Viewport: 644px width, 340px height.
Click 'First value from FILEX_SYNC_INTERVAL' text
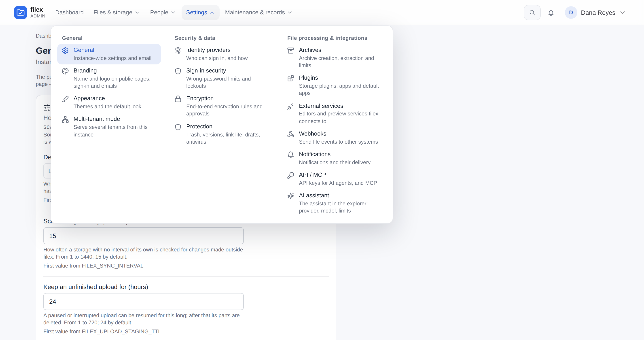coord(93,266)
